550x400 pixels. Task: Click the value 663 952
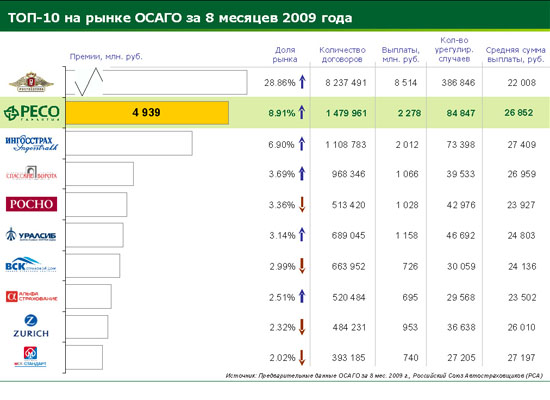[349, 267]
